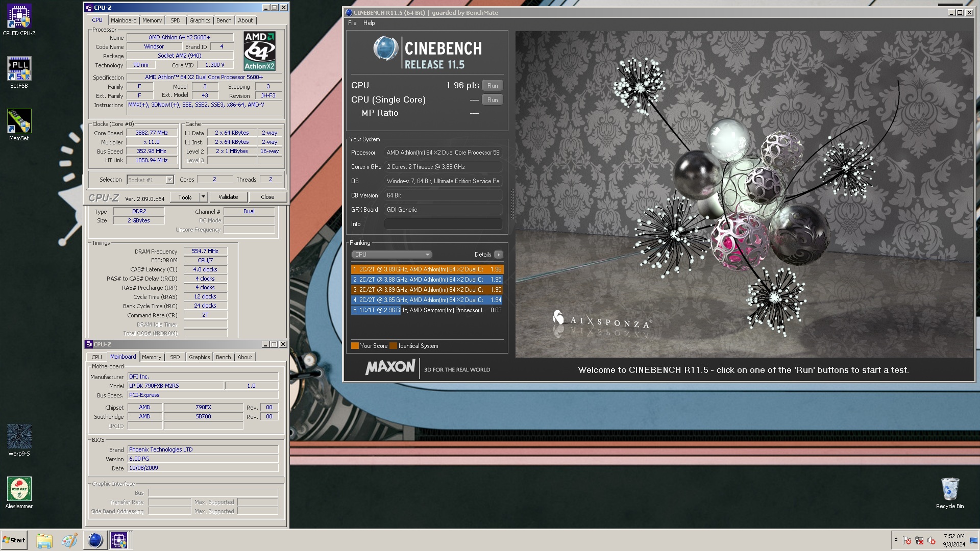Open the taskbar clock showing 7:52 AM

[x=953, y=540]
